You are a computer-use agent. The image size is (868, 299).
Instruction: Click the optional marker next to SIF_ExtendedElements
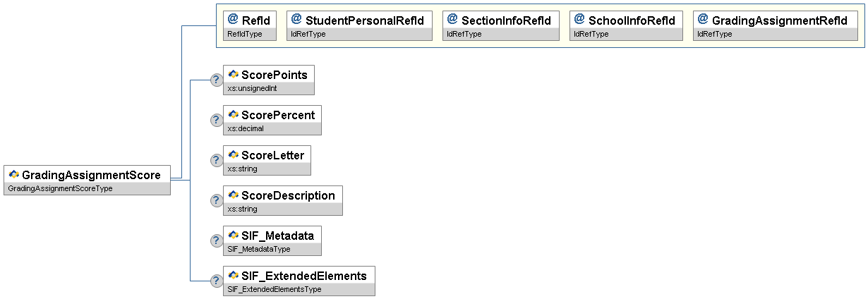[x=217, y=281]
